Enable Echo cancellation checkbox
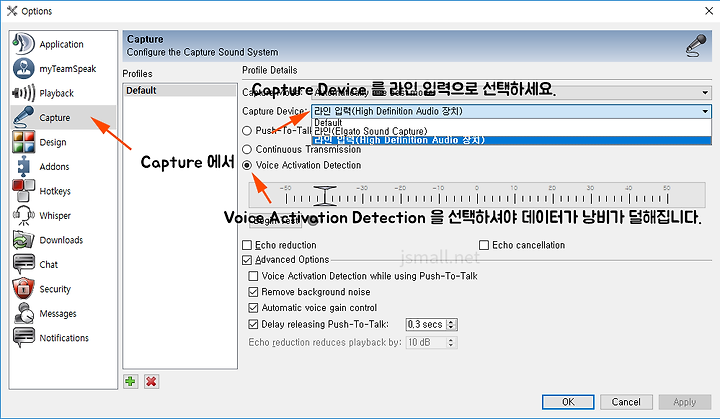Screen dimensions: 720x419 click(484, 245)
